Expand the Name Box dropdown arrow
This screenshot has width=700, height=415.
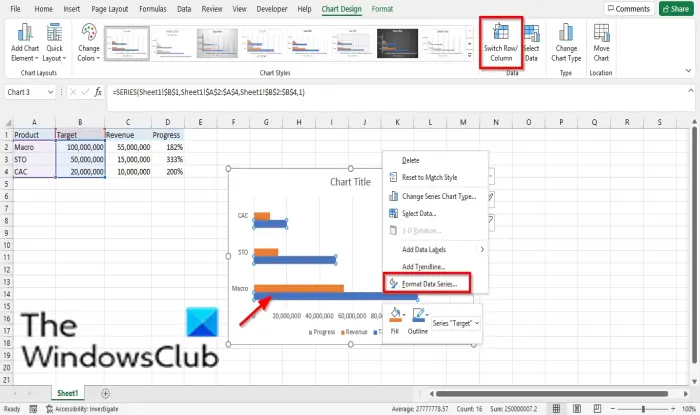(x=50, y=92)
